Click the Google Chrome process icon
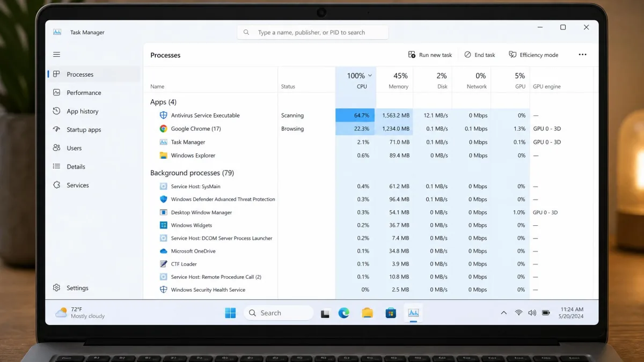The height and width of the screenshot is (362, 644). [x=164, y=129]
